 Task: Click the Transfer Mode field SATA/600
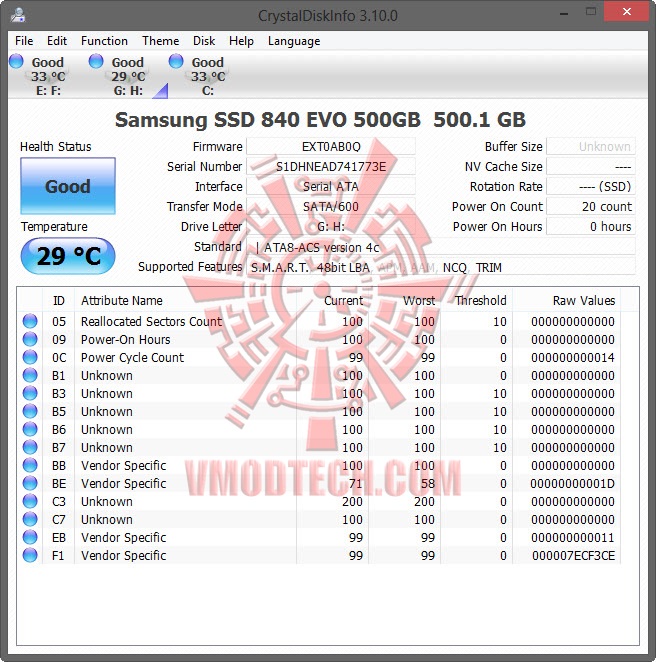(331, 206)
